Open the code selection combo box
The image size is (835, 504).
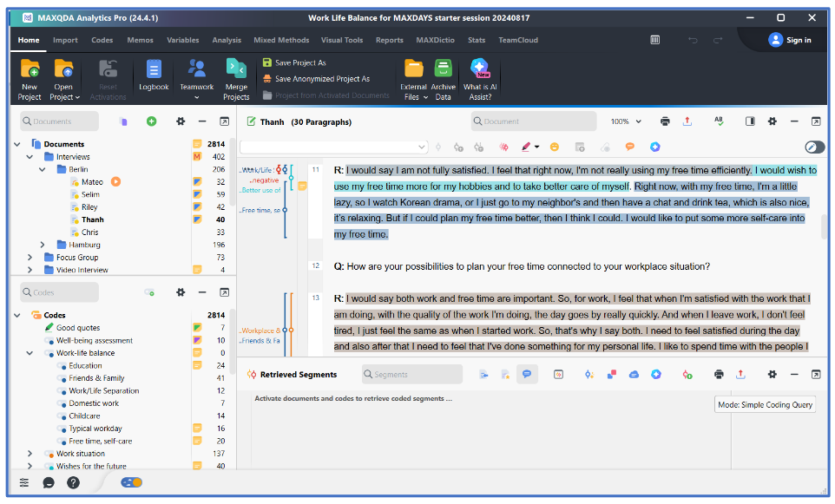pyautogui.click(x=334, y=147)
